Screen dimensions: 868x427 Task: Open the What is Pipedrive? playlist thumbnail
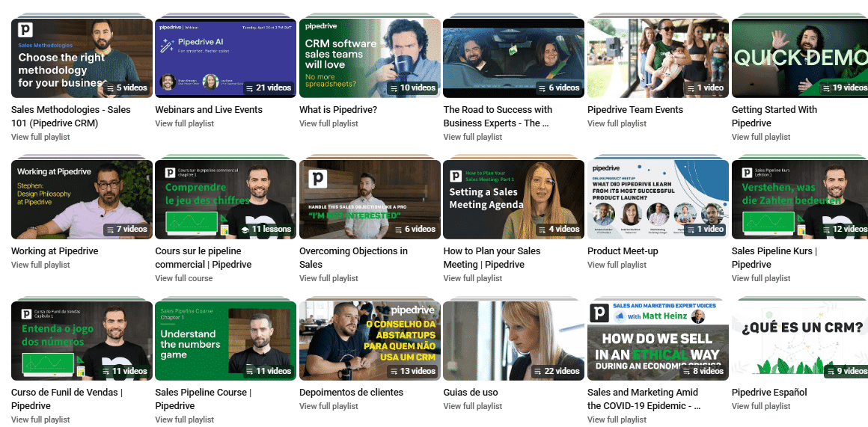pyautogui.click(x=370, y=58)
